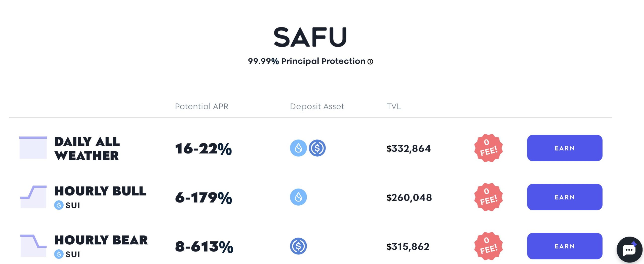Click the 0 Fee badge for Hourly Bull
Viewport: 644px width, 264px height.
[488, 197]
